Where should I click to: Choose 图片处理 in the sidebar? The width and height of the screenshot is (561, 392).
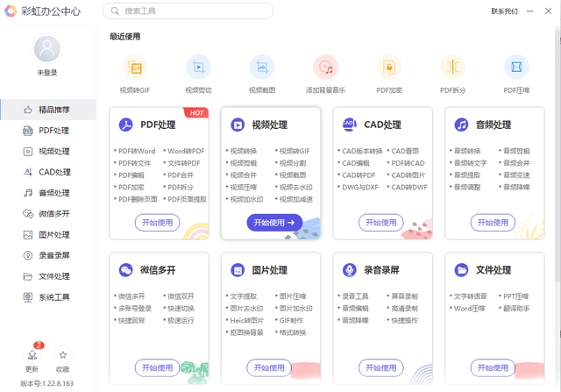(48, 235)
